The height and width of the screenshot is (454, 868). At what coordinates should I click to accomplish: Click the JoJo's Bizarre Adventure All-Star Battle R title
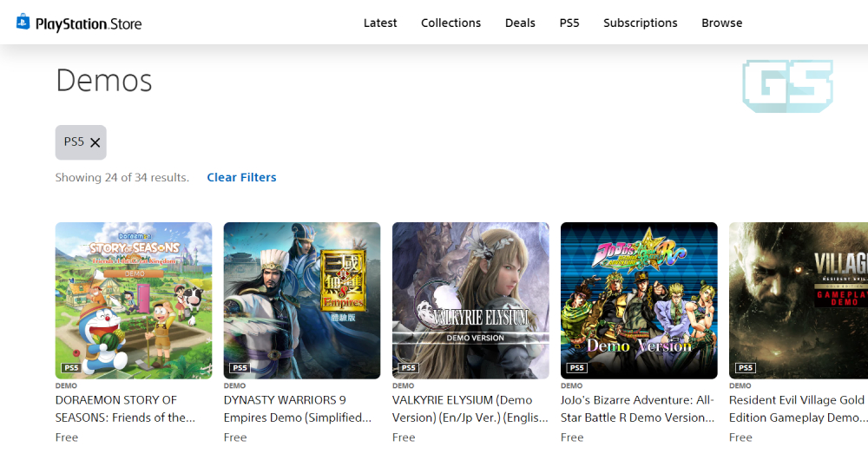coord(637,409)
